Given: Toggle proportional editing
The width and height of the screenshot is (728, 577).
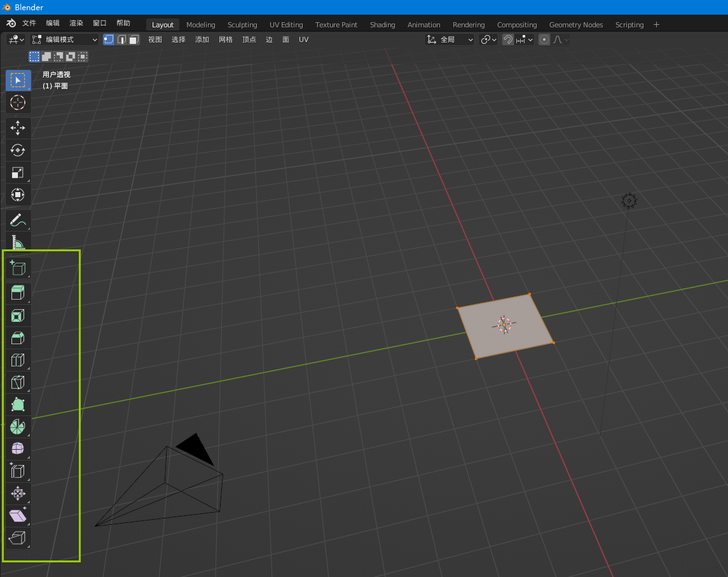Looking at the screenshot, I should tap(544, 39).
